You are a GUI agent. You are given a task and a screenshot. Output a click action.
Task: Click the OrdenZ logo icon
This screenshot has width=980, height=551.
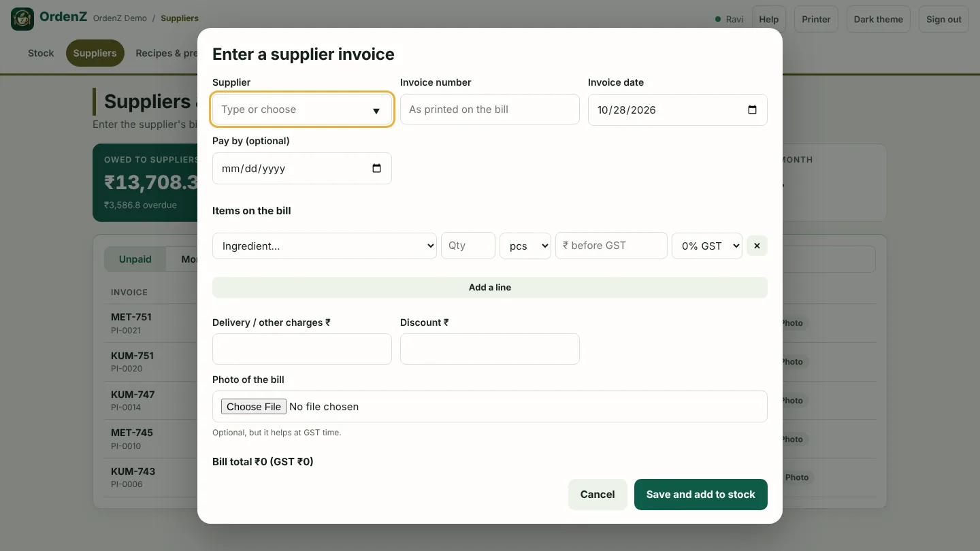coord(22,19)
